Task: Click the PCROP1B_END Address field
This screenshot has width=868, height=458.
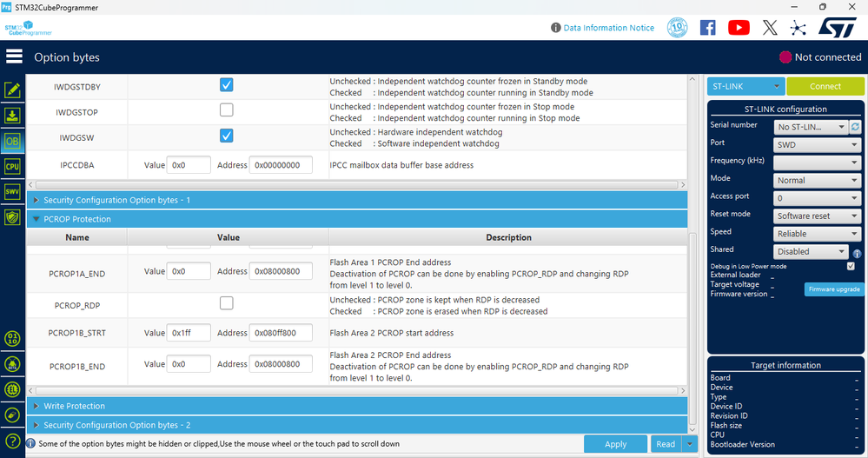Action: pos(281,364)
